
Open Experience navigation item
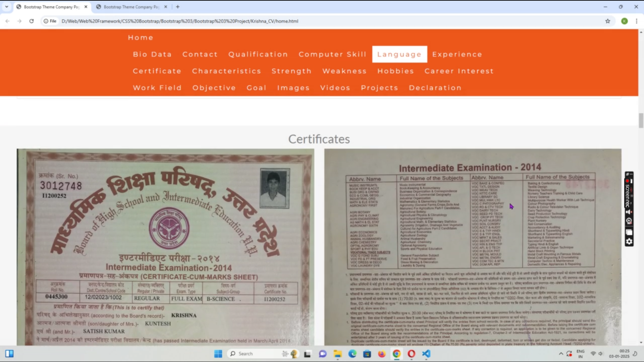tap(457, 54)
